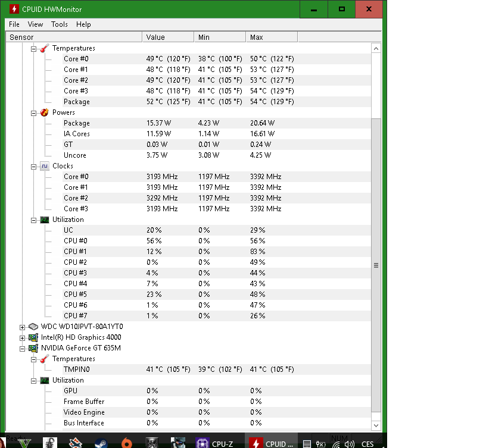Click the graph icon beside NVIDIA Utilization
The width and height of the screenshot is (486, 448).
click(45, 381)
